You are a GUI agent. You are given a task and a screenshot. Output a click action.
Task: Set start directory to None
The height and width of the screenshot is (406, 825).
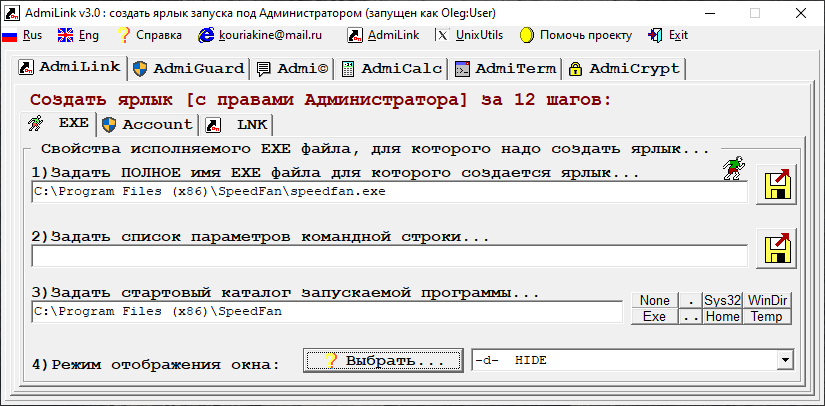pos(655,300)
